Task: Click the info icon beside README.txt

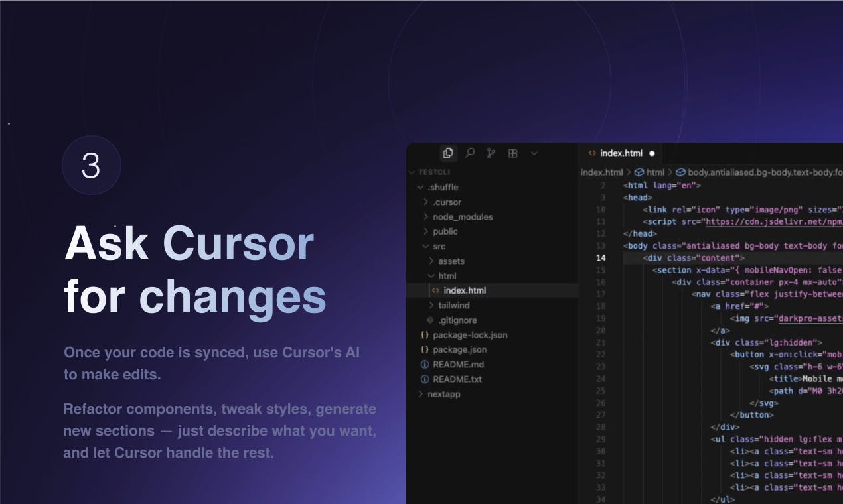Action: tap(425, 379)
